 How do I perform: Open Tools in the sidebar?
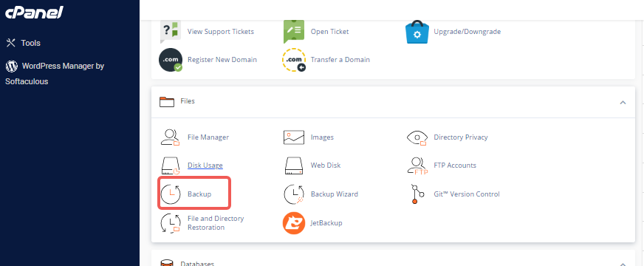pos(31,43)
